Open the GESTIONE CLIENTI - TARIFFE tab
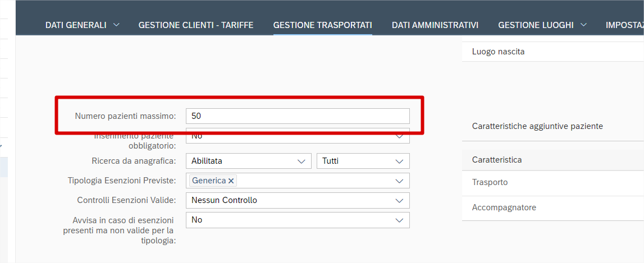The height and width of the screenshot is (263, 644). 196,25
